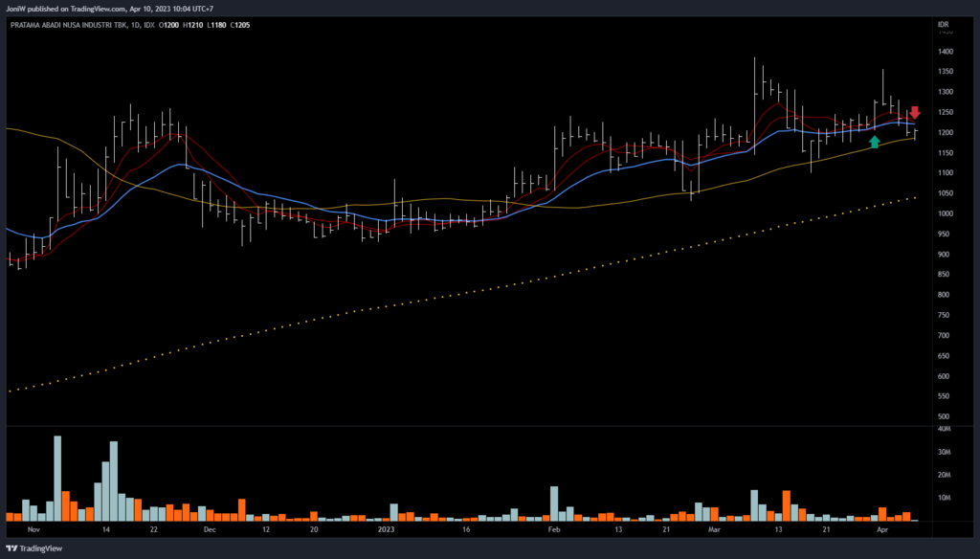Click the 40M volume scale label

[x=944, y=429]
